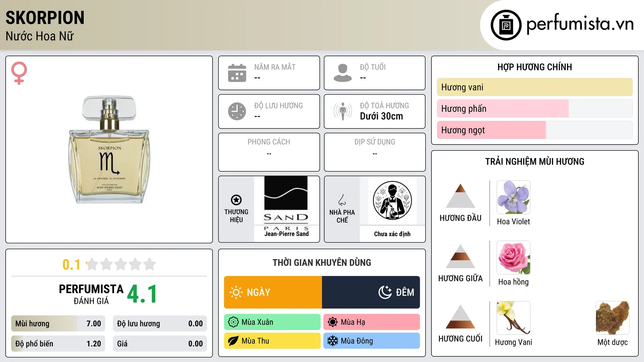Click the pink female gender symbol
Screen dimensions: 644x362
tap(19, 73)
